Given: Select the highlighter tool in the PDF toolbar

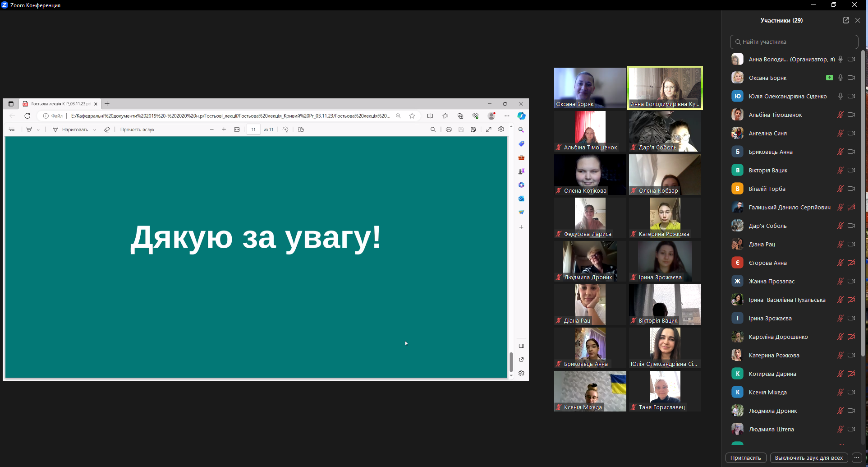Looking at the screenshot, I should pyautogui.click(x=28, y=129).
